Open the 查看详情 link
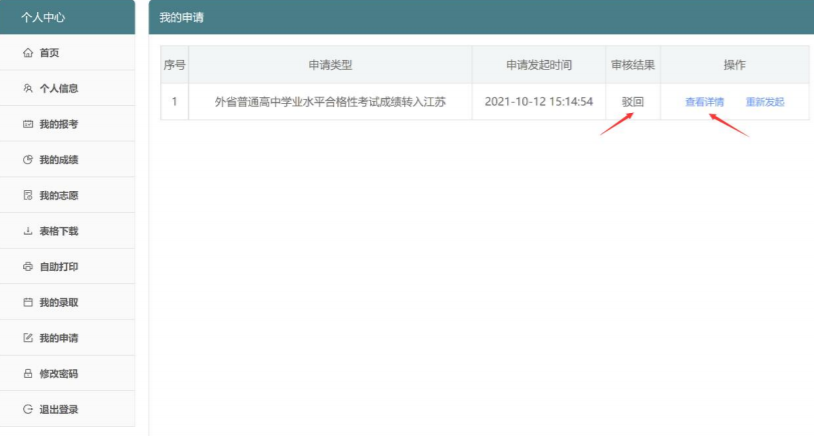This screenshot has width=814, height=436. 704,102
